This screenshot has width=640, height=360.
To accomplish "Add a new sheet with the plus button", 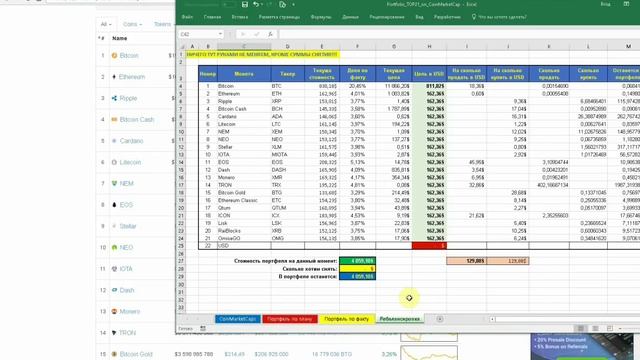I will coord(440,319).
